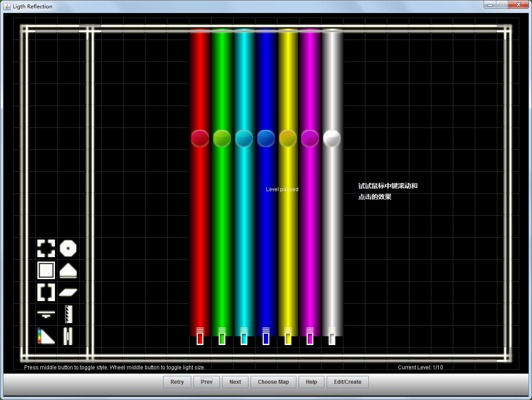This screenshot has height=400, width=532.
Task: Click the blue light emitter
Action: 266,337
